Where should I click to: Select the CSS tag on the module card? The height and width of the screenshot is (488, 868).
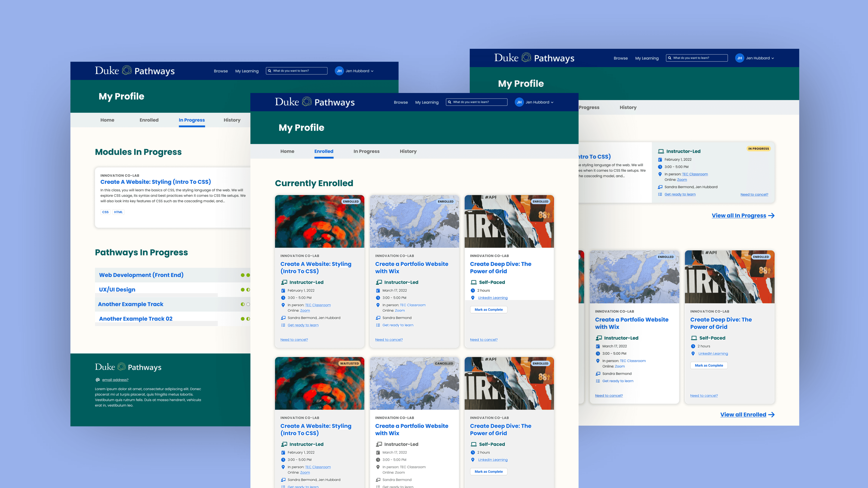tap(105, 212)
